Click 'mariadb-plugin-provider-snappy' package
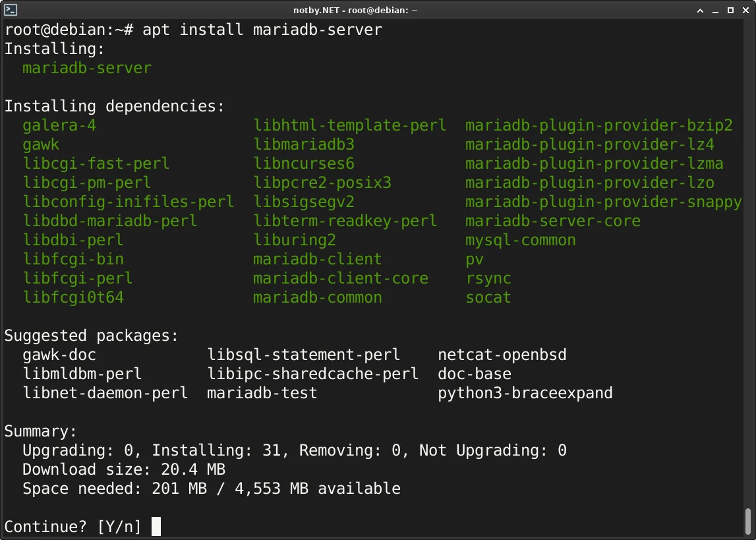Viewport: 756px width, 540px height. pyautogui.click(x=604, y=202)
